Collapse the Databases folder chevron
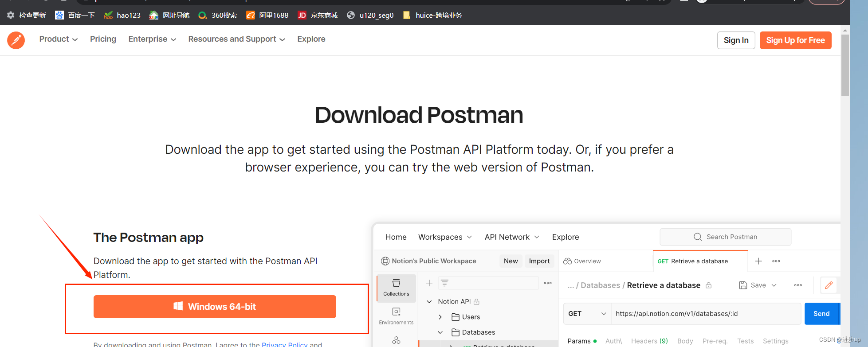The width and height of the screenshot is (868, 347). pyautogui.click(x=440, y=332)
